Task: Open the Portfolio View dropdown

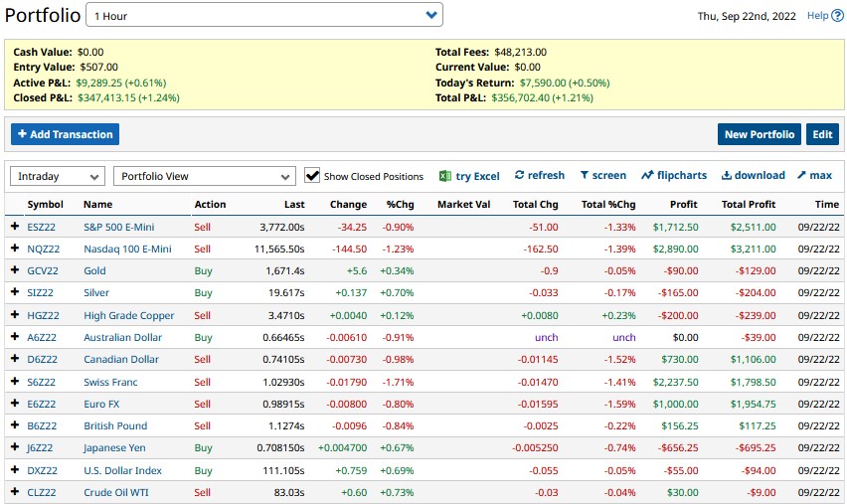Action: point(205,176)
